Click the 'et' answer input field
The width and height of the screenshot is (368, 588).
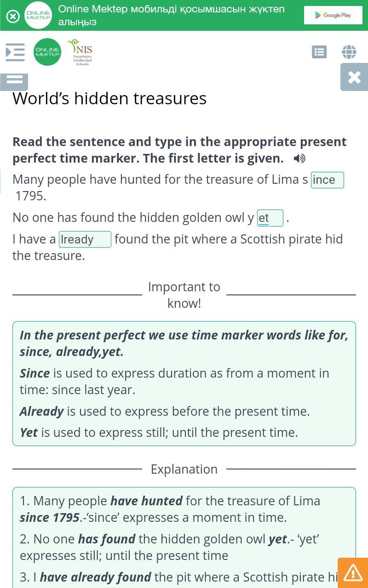click(270, 218)
